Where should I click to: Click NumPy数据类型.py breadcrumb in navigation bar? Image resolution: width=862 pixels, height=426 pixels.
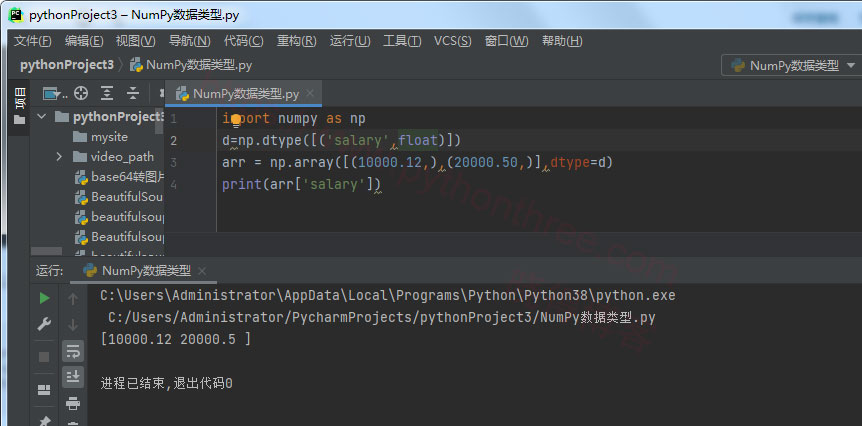point(191,65)
